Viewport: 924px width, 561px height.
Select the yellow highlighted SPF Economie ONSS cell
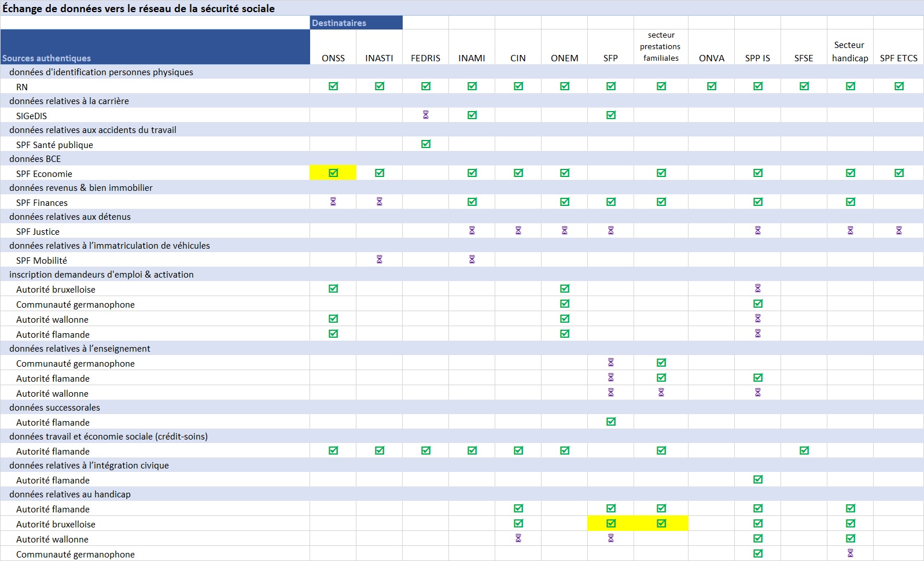[333, 173]
